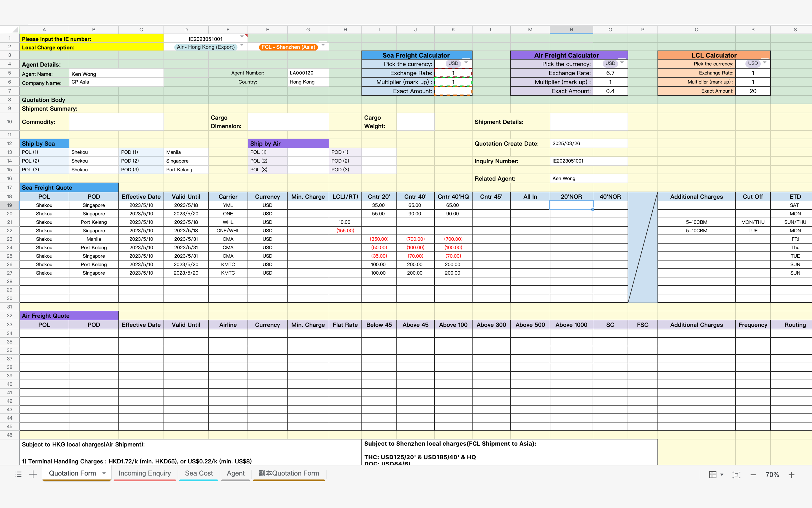The height and width of the screenshot is (508, 812).
Task: Click the Sea Freight Calculator title cell
Action: tap(417, 55)
